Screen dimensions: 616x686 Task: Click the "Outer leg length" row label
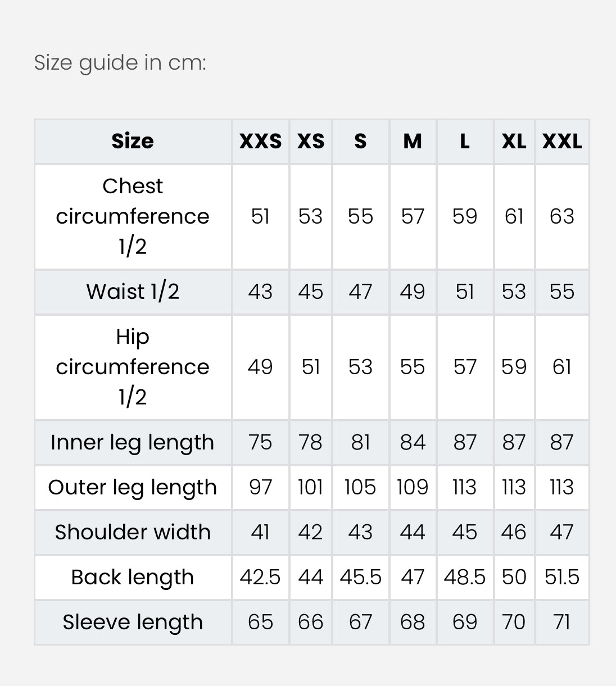(x=133, y=487)
